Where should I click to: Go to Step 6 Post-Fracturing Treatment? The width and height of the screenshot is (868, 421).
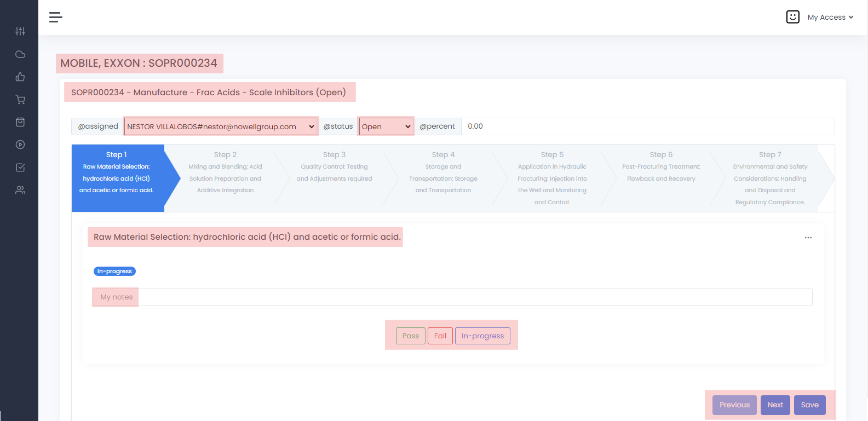[x=661, y=178]
